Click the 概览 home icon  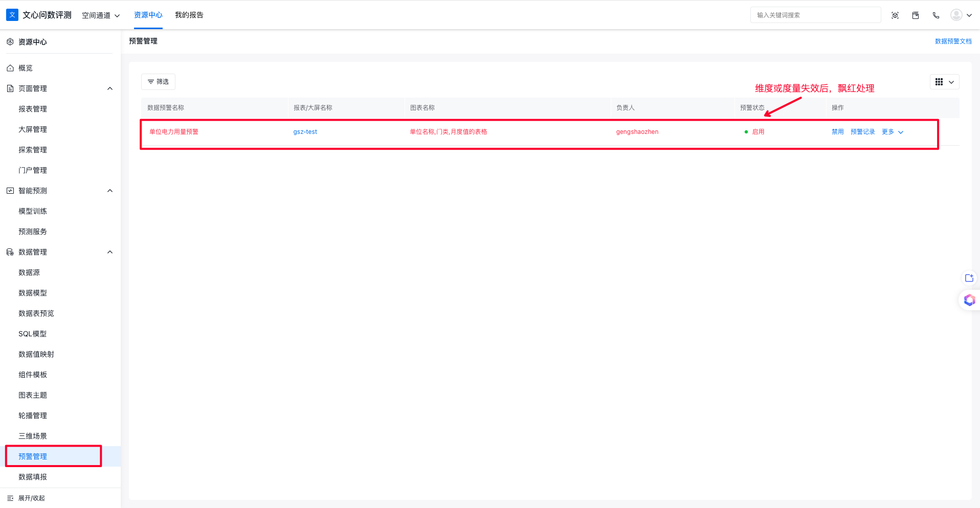[10, 68]
